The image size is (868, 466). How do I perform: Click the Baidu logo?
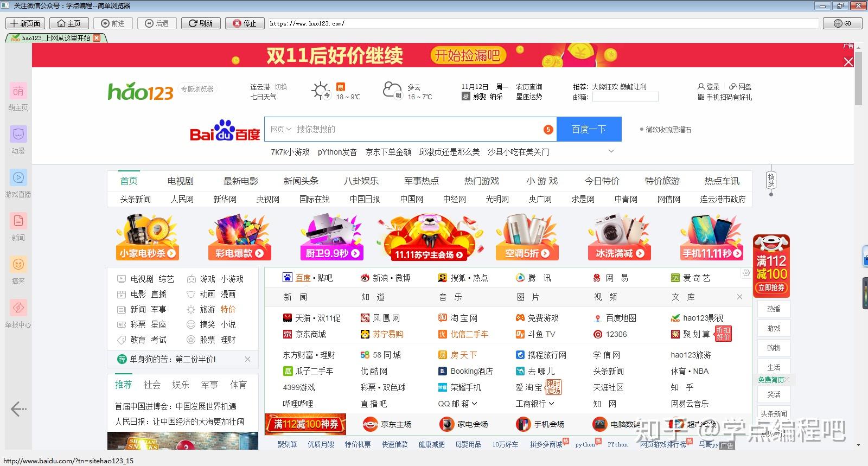click(225, 130)
